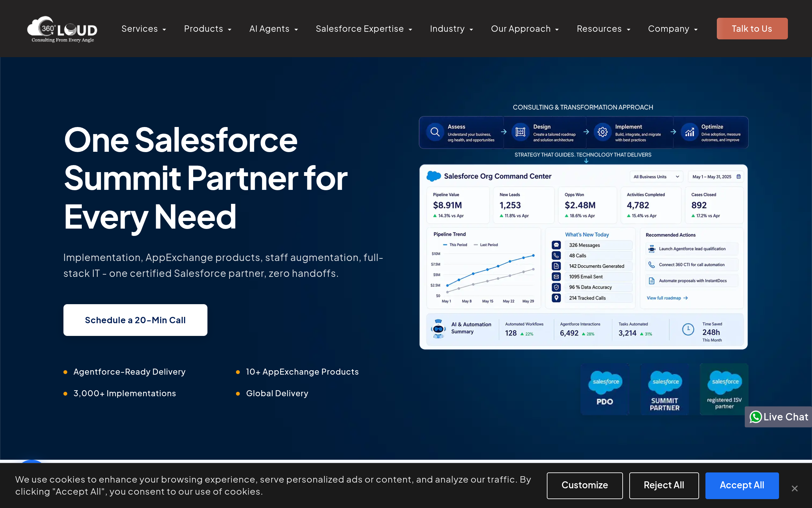
Task: Click the 3,000+ Implementations bullet text
Action: pos(124,393)
